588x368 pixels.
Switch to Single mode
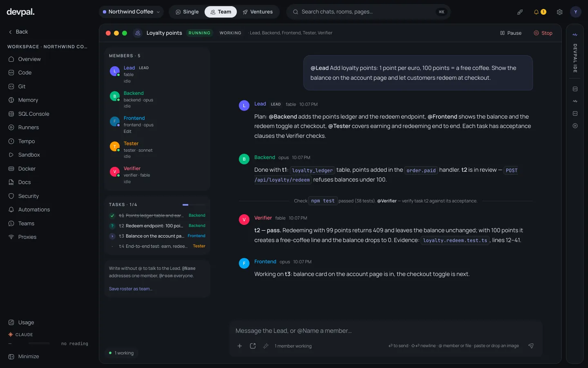coord(187,12)
